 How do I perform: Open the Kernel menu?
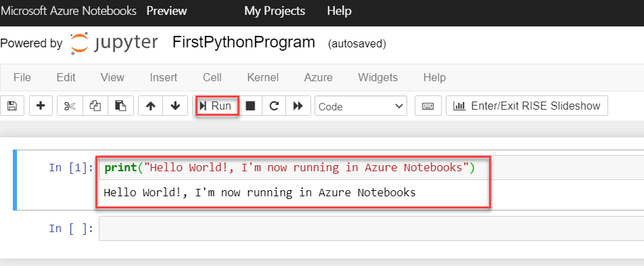coord(263,77)
